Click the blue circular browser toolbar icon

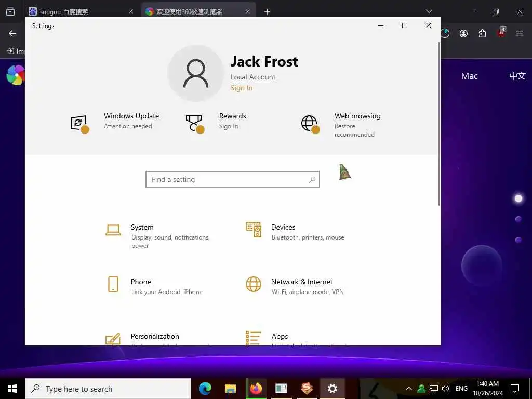(x=445, y=33)
